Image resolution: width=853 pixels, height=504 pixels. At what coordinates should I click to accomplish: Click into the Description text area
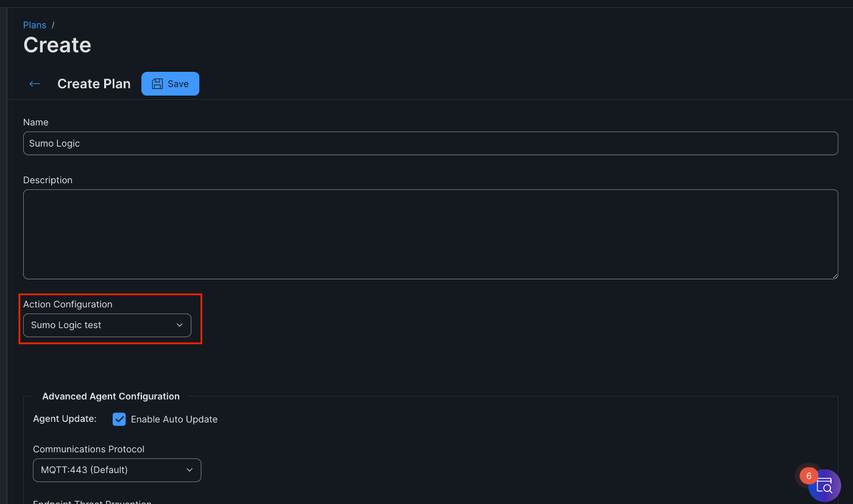pos(430,234)
